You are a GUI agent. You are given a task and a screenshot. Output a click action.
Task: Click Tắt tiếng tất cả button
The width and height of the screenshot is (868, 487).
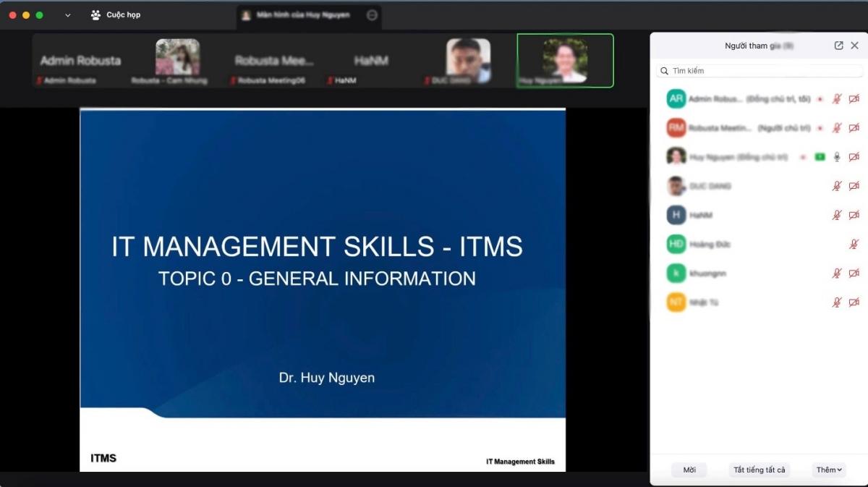pyautogui.click(x=759, y=470)
